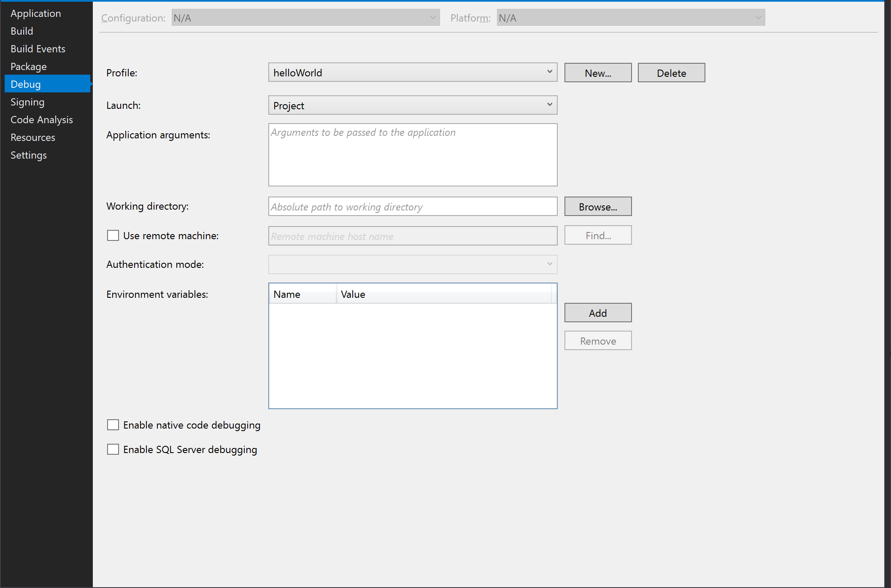
Task: Open the Launch Project dropdown
Action: pyautogui.click(x=413, y=105)
